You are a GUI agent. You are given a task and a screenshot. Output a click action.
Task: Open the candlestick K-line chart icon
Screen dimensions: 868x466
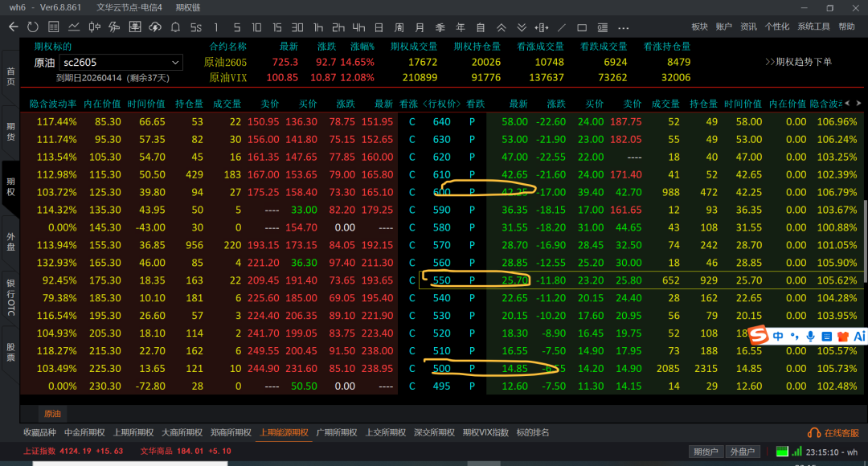click(x=95, y=27)
